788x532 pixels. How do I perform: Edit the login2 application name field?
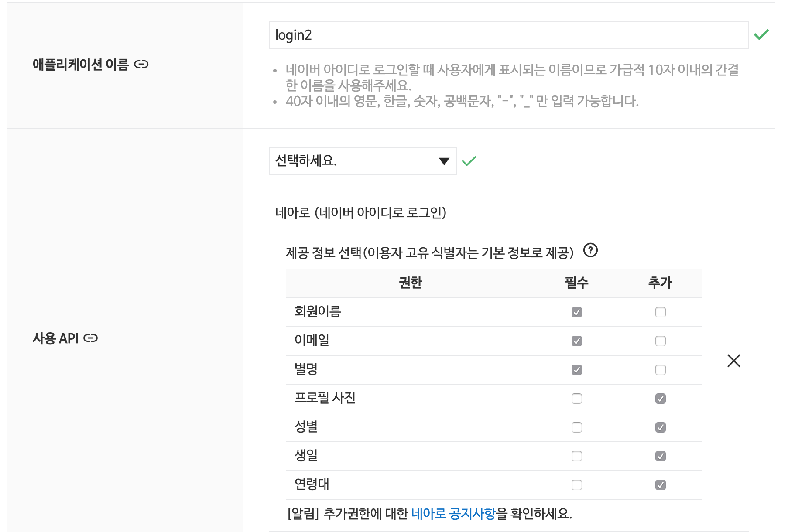[508, 35]
